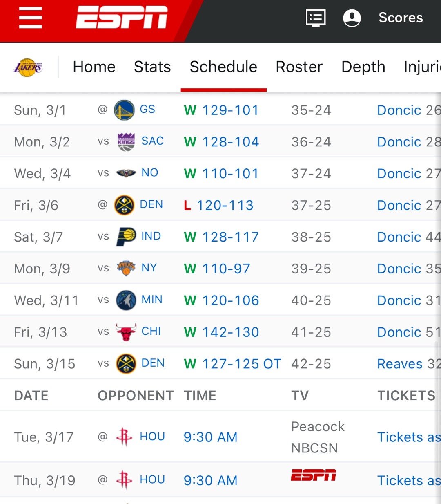Switch to the Stats tab
The image size is (441, 504).
(152, 67)
